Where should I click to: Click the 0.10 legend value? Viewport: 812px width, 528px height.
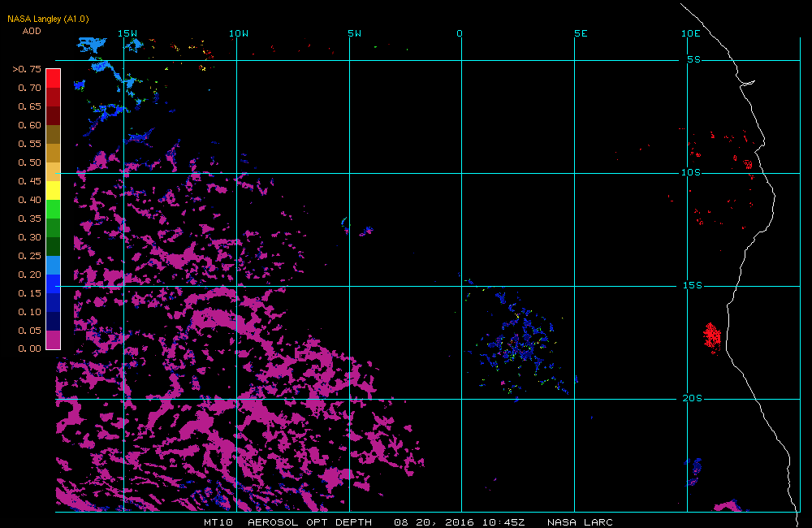29,311
